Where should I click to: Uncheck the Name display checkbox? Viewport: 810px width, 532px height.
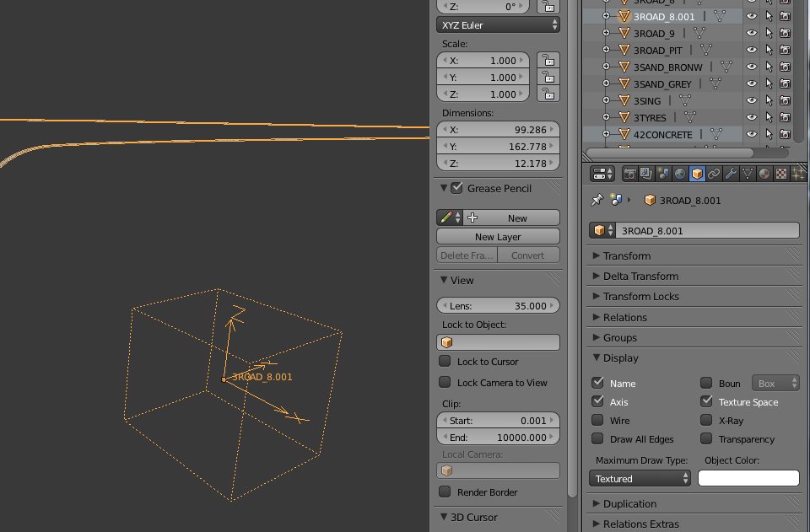597,383
